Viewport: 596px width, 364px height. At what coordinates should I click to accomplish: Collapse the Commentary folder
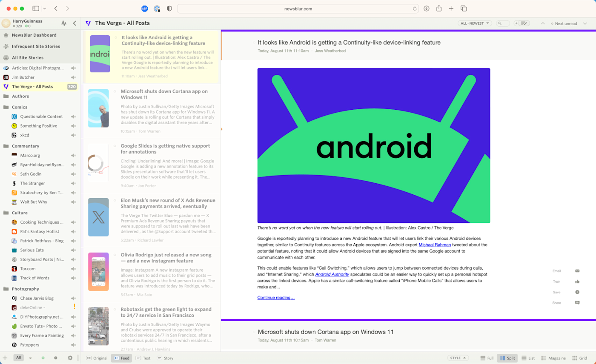point(6,146)
